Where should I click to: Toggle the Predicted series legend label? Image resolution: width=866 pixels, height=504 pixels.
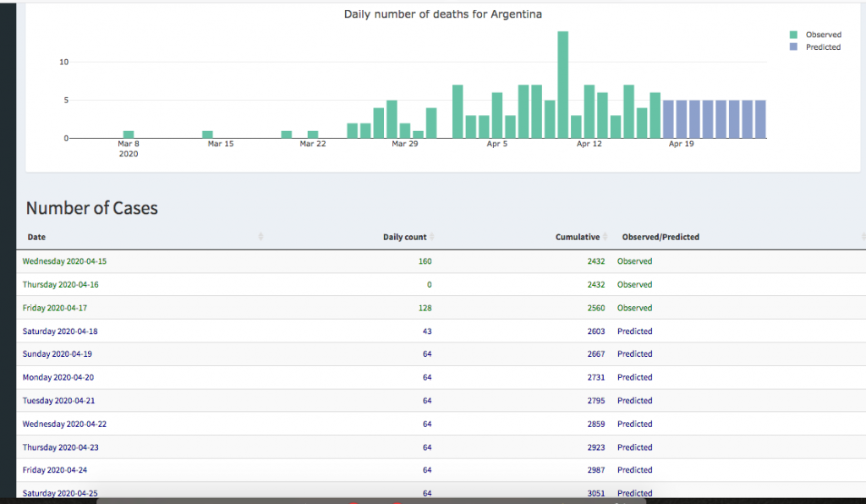click(x=823, y=47)
